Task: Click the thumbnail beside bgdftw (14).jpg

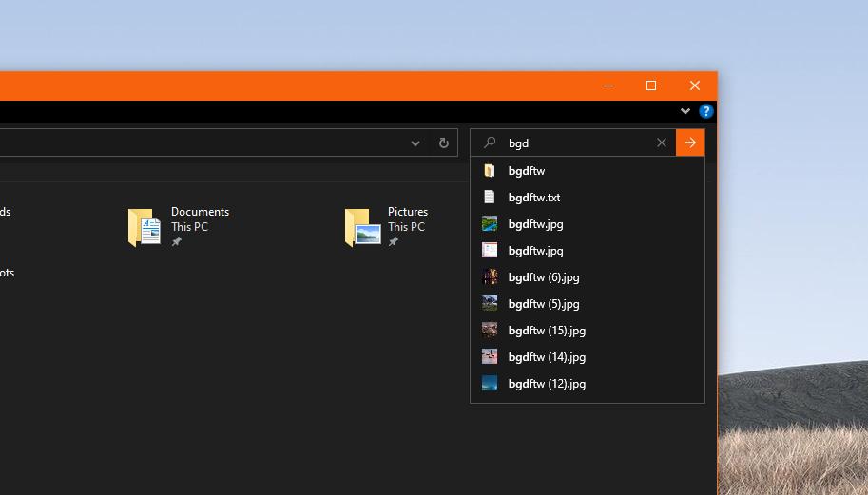Action: 490,356
